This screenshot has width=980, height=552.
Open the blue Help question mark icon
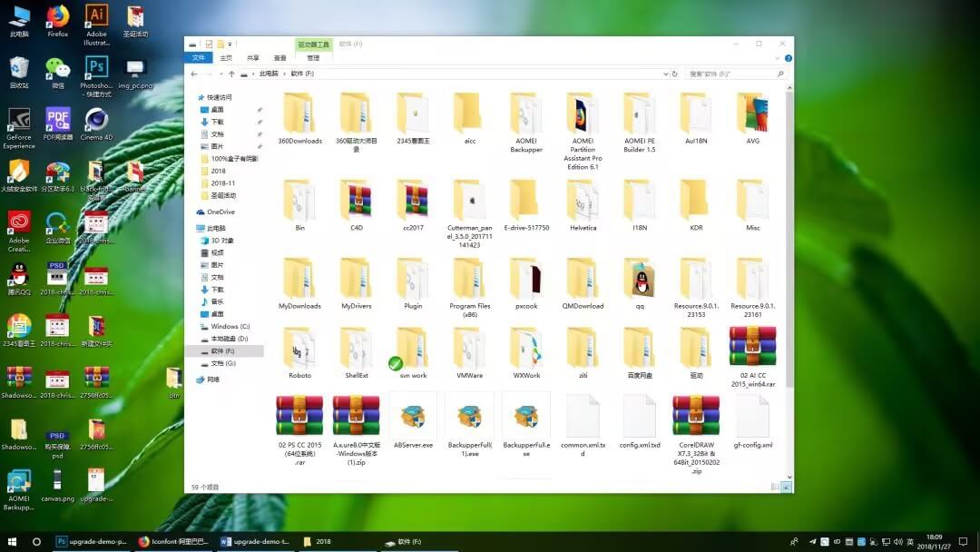(x=787, y=57)
